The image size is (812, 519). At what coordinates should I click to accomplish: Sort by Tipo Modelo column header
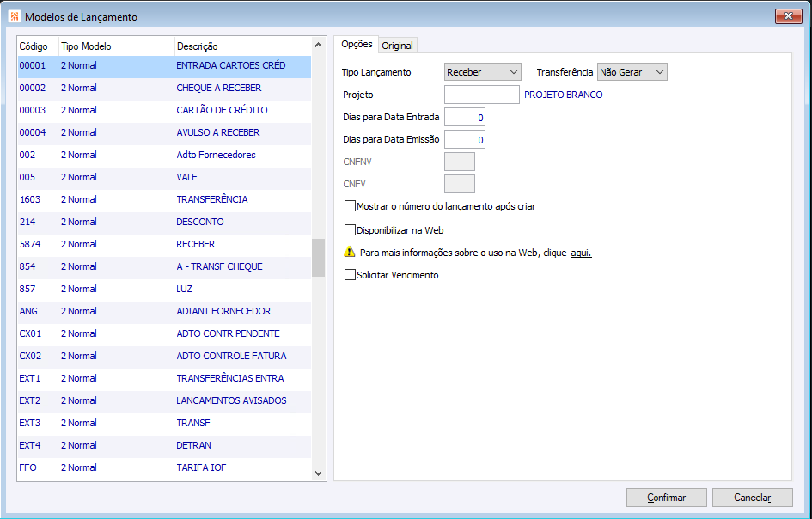tap(117, 46)
